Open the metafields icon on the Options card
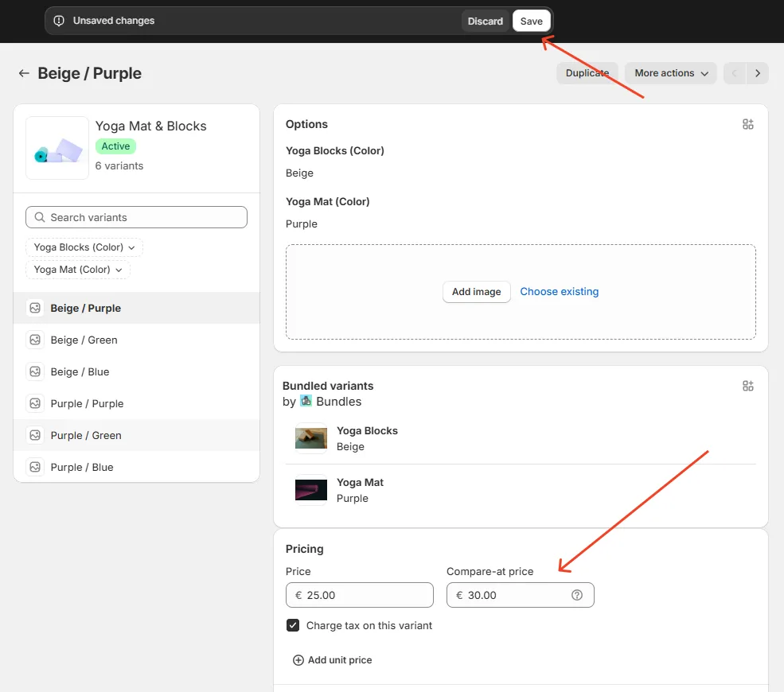The height and width of the screenshot is (692, 784). pyautogui.click(x=747, y=124)
